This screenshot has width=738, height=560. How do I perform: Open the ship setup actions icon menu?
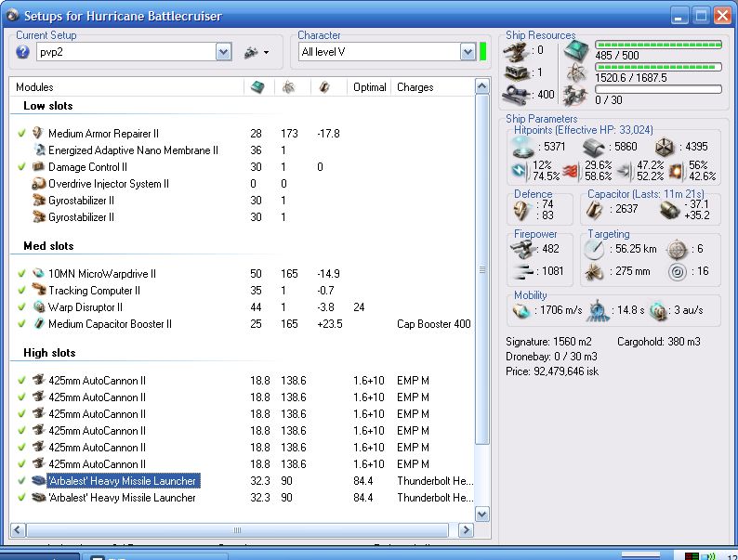point(257,52)
